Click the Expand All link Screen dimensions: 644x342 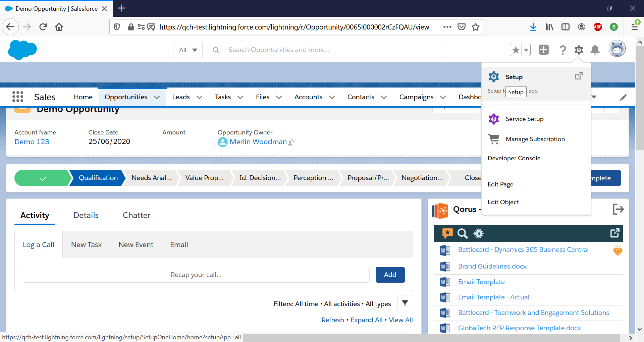click(366, 320)
